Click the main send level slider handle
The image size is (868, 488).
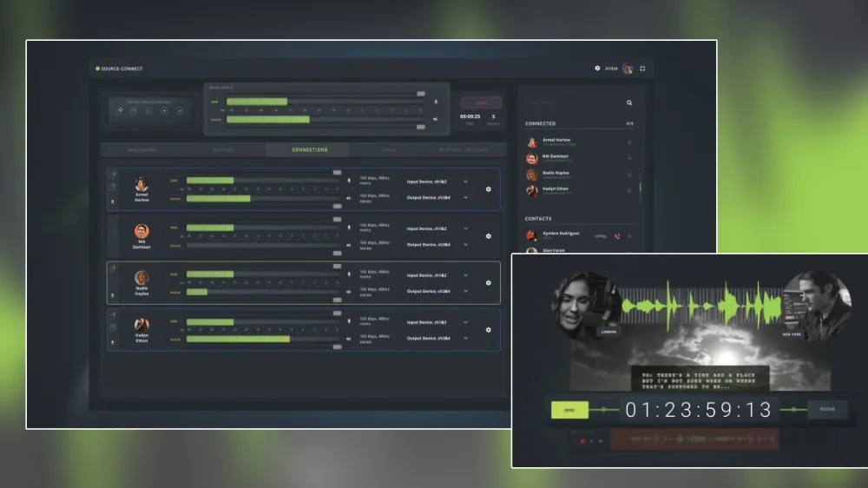pos(421,94)
